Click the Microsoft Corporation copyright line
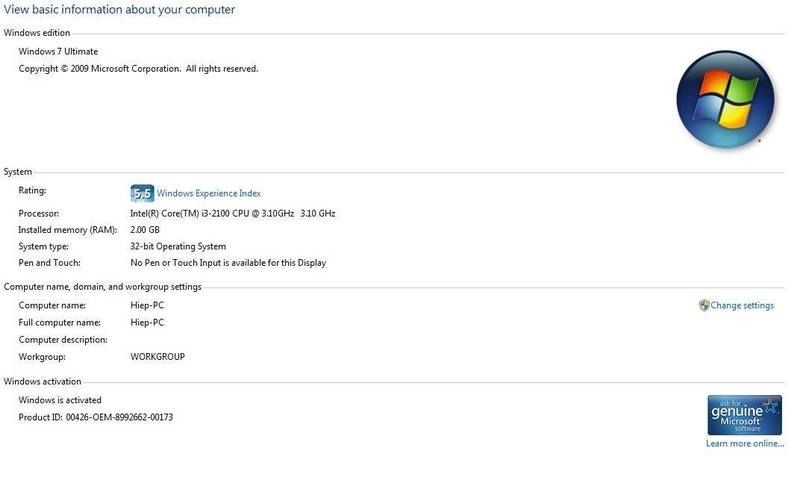 click(x=138, y=69)
